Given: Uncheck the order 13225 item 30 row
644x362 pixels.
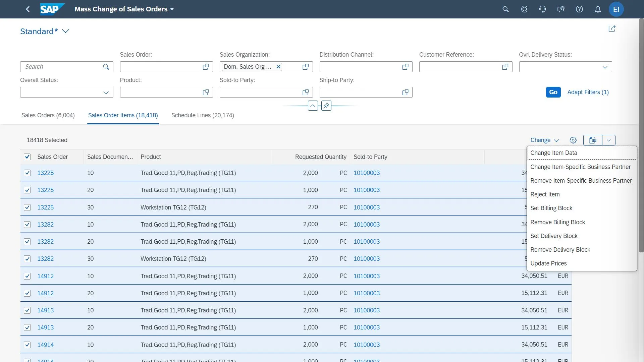Looking at the screenshot, I should click(27, 207).
